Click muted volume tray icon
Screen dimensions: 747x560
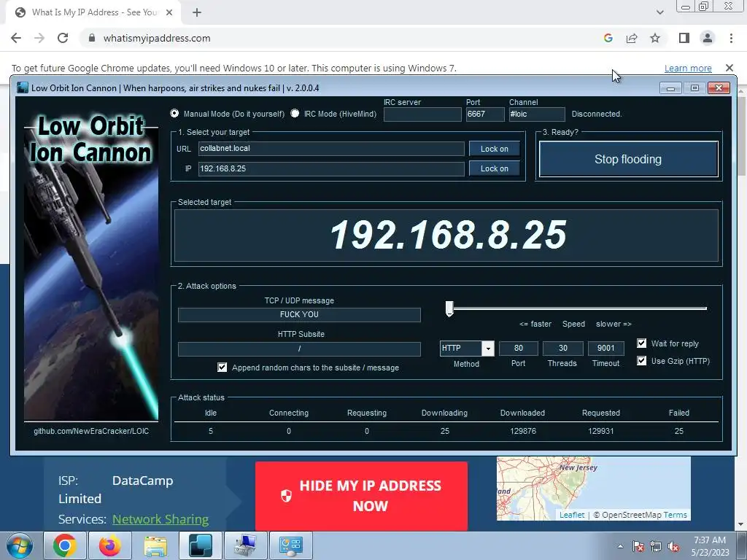(x=673, y=547)
